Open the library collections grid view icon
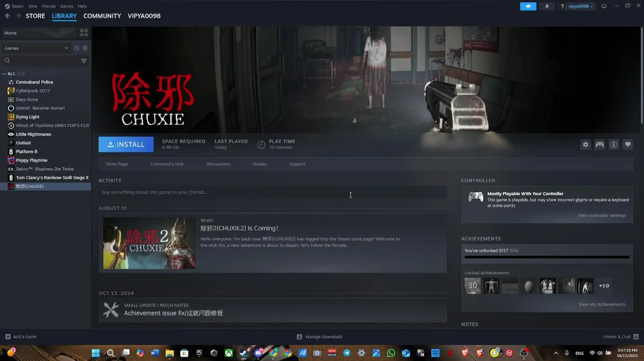The width and height of the screenshot is (644, 361). (84, 33)
